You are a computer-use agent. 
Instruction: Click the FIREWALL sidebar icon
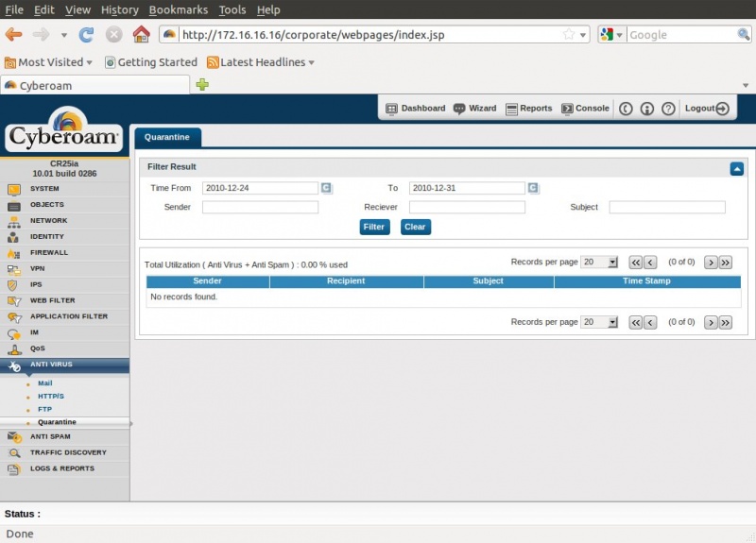tap(14, 253)
